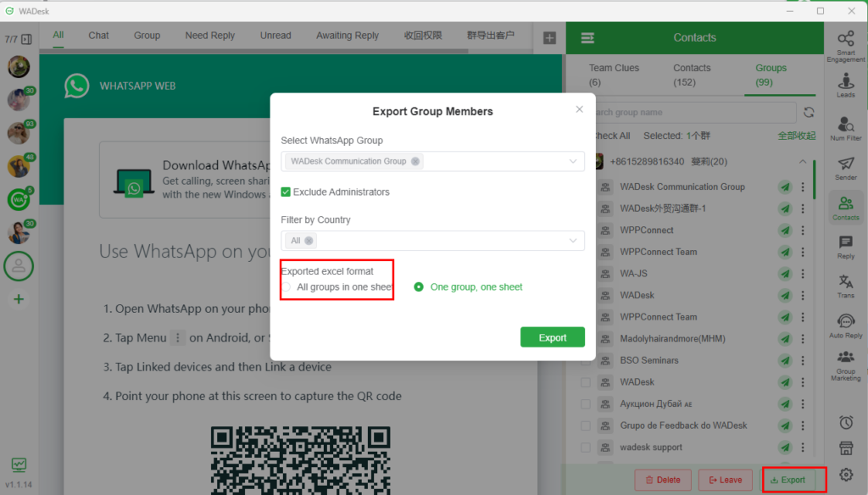Image resolution: width=868 pixels, height=495 pixels.
Task: Check the box next to wadesk support
Action: pyautogui.click(x=586, y=447)
